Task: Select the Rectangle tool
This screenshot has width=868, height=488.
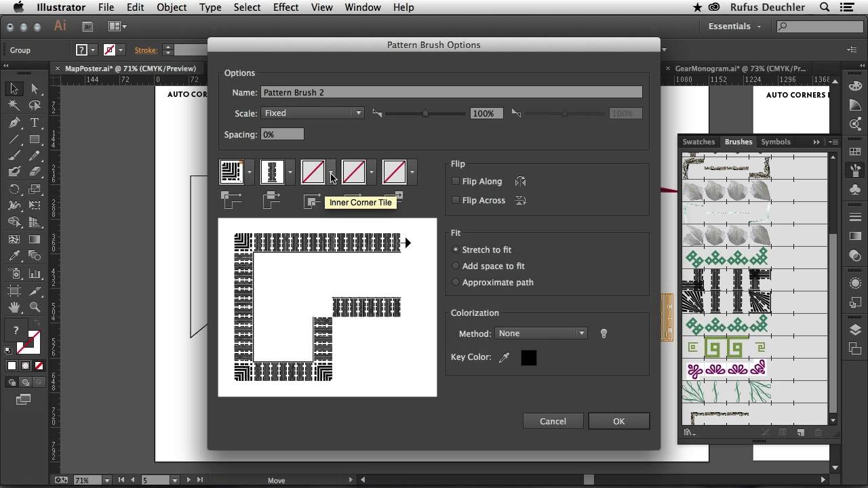Action: [x=35, y=140]
